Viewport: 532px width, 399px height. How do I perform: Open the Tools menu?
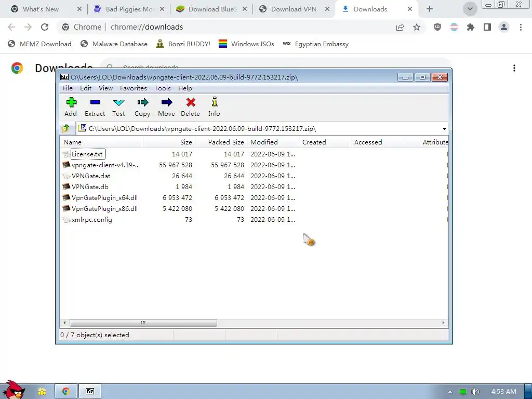point(163,88)
